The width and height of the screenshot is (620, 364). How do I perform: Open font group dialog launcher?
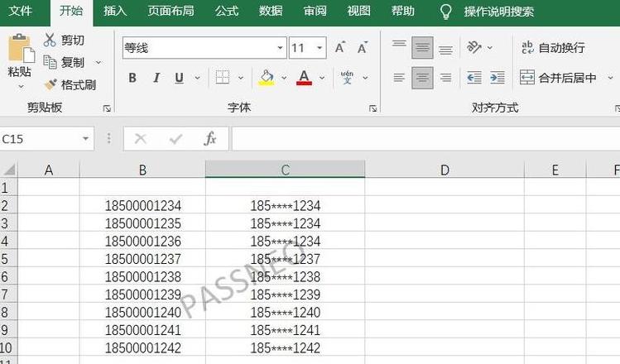coord(372,108)
